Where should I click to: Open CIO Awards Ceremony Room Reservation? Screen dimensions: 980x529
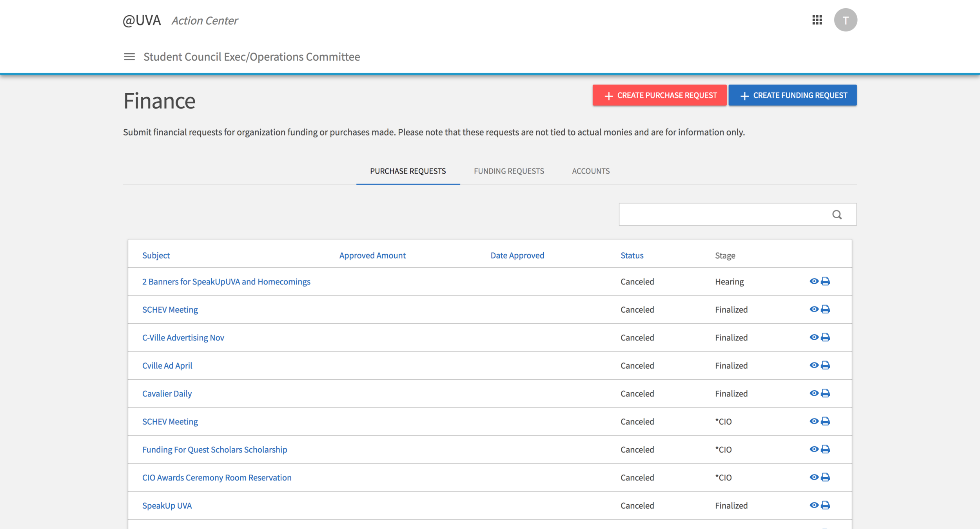coord(217,478)
